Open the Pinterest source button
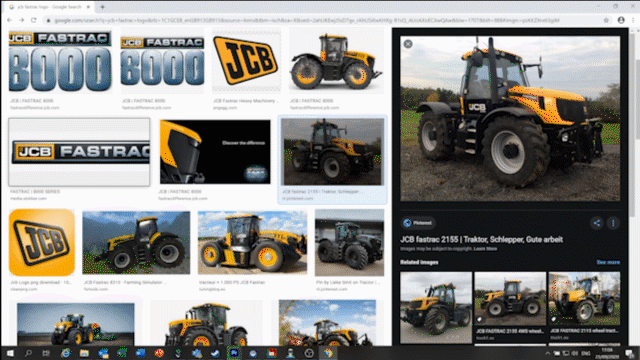640x360 pixels. [418, 223]
